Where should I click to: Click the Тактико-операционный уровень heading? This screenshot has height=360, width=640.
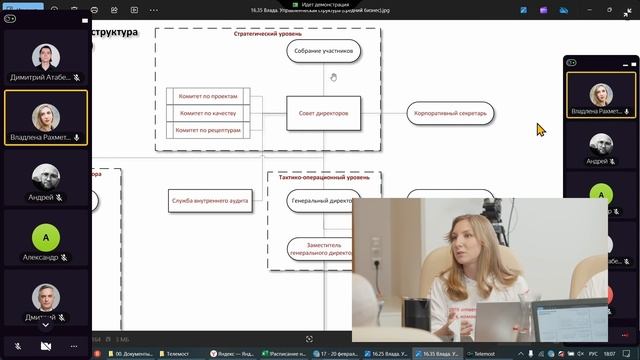tap(324, 178)
